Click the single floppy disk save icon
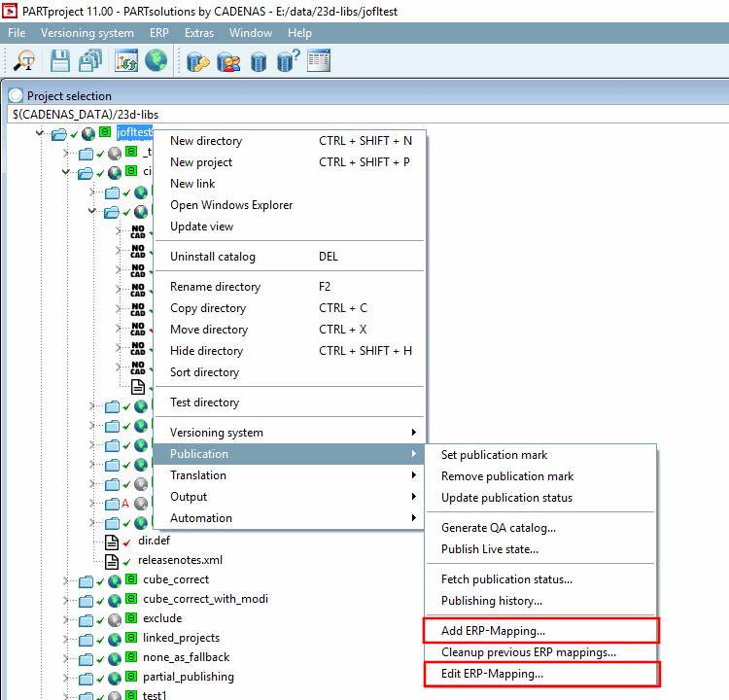Screen dimensions: 729x700 tap(60, 61)
